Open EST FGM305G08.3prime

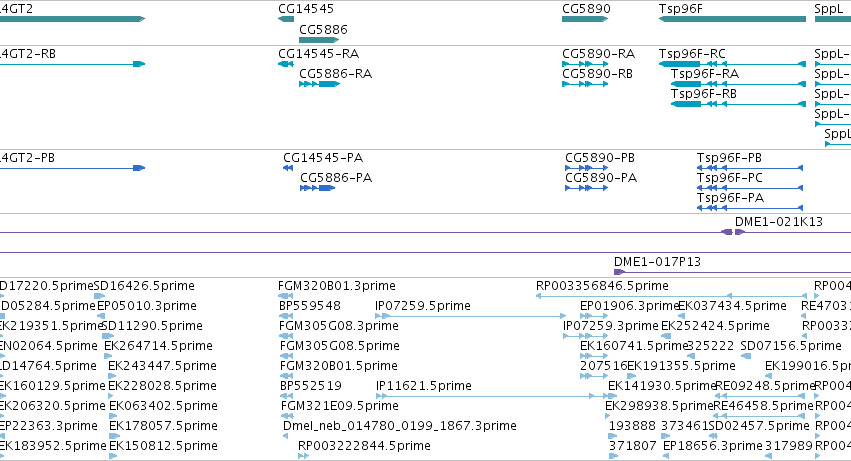click(339, 326)
